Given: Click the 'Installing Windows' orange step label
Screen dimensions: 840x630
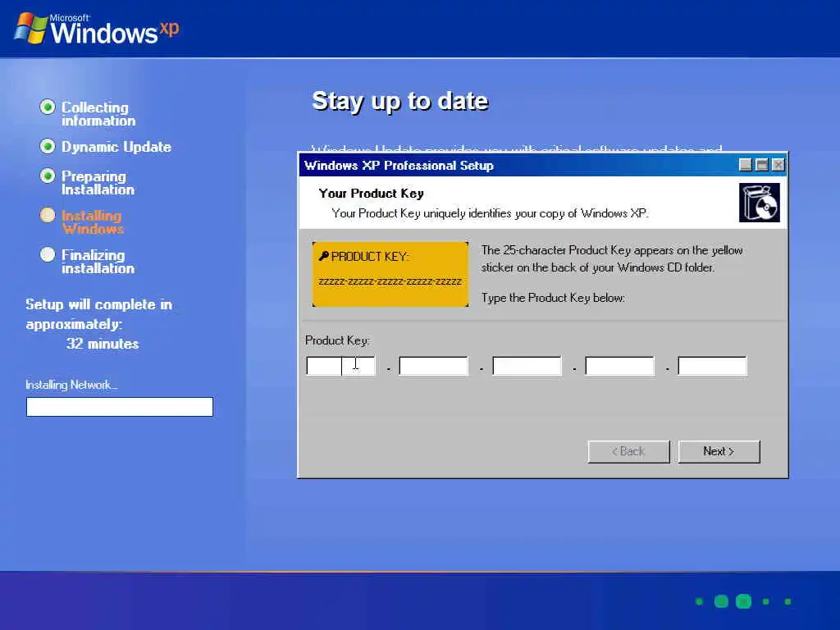Looking at the screenshot, I should tap(93, 222).
